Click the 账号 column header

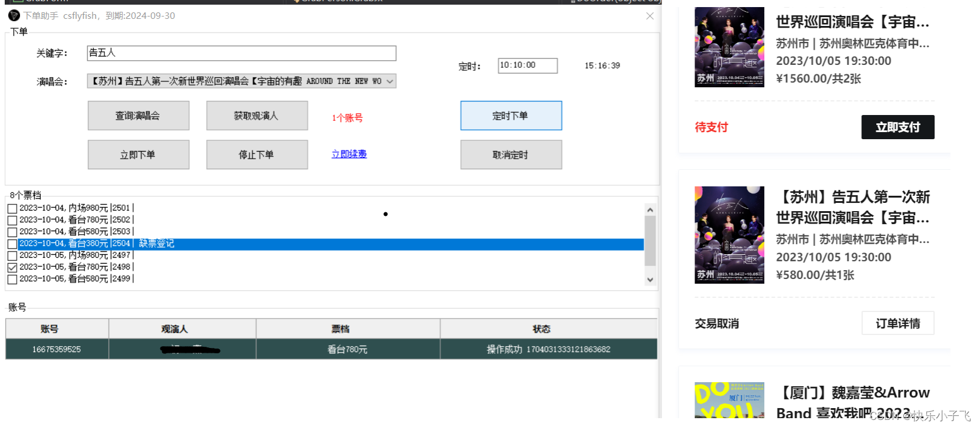[x=57, y=329]
